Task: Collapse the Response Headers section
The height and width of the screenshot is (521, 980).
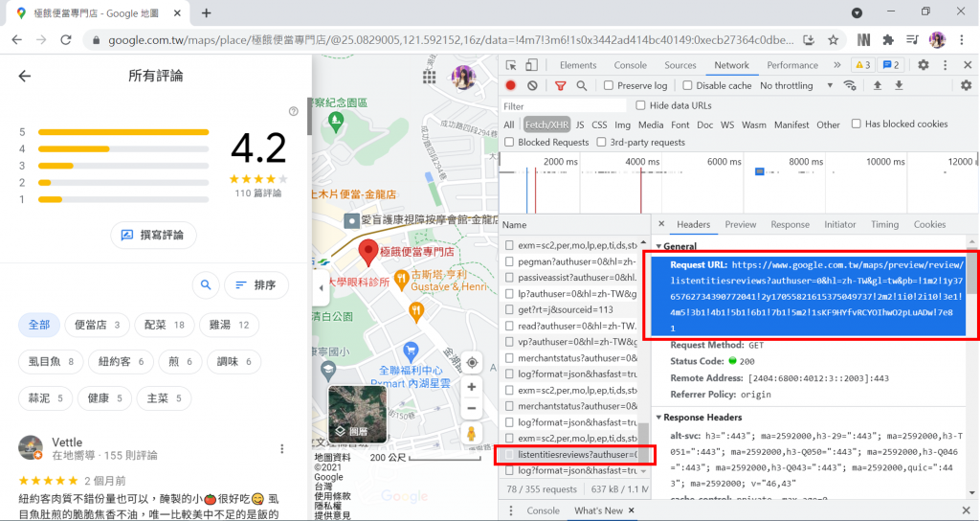Action: 658,418
